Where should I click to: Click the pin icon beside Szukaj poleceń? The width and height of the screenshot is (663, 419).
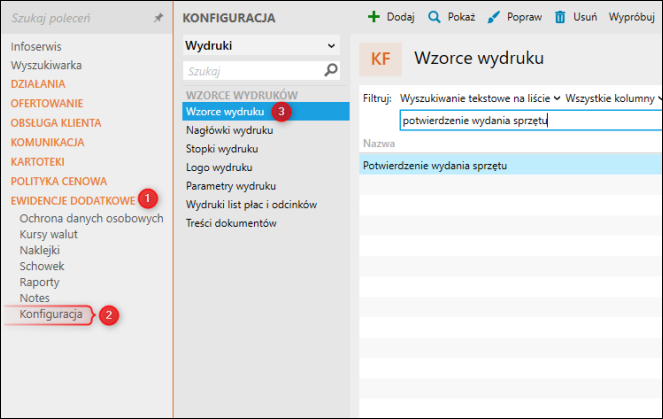[x=158, y=18]
